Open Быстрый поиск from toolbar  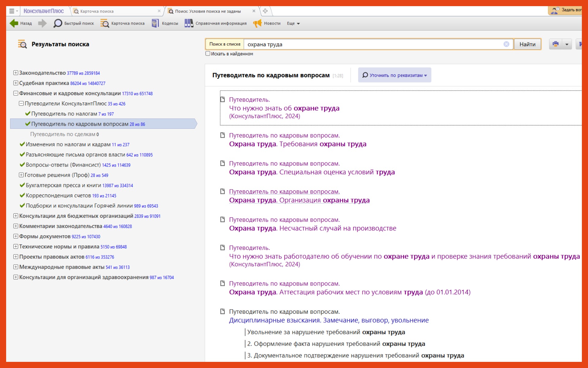[73, 23]
